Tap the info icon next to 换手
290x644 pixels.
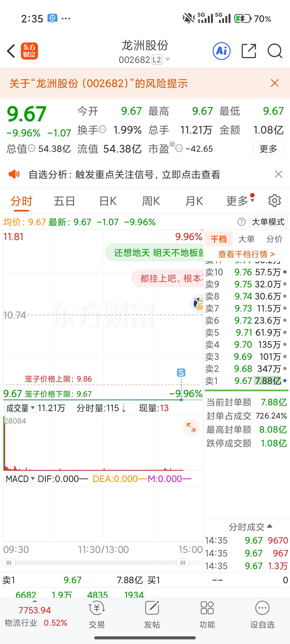(x=102, y=129)
